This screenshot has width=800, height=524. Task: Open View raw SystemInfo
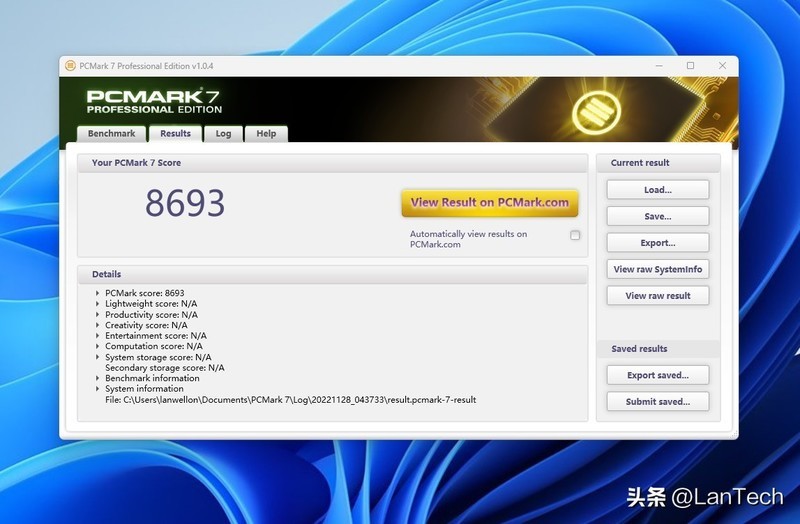point(658,269)
